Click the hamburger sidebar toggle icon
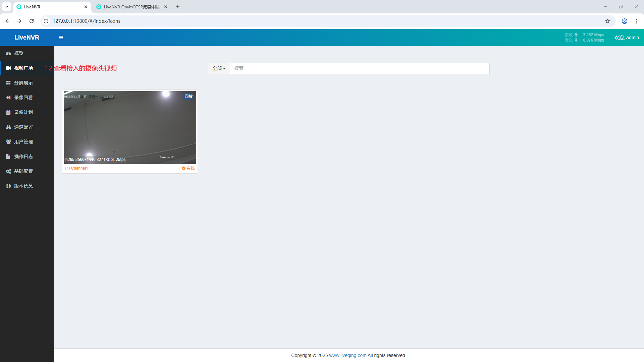The height and width of the screenshot is (362, 644). (61, 38)
